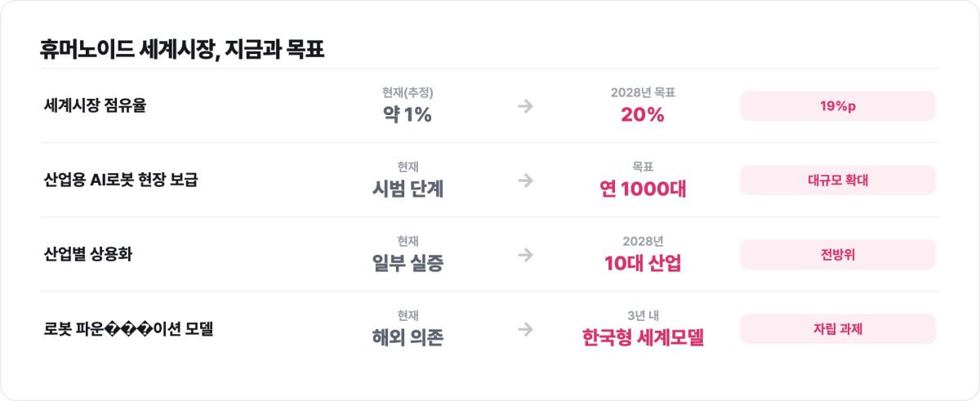Click the 자립 과제 badge
The width and height of the screenshot is (980, 401).
click(838, 329)
